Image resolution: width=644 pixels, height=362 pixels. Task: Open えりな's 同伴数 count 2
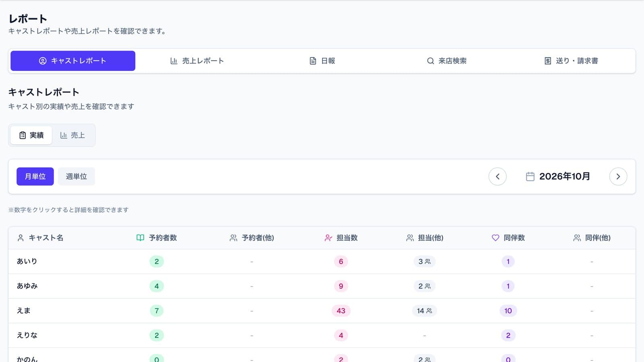tap(508, 335)
